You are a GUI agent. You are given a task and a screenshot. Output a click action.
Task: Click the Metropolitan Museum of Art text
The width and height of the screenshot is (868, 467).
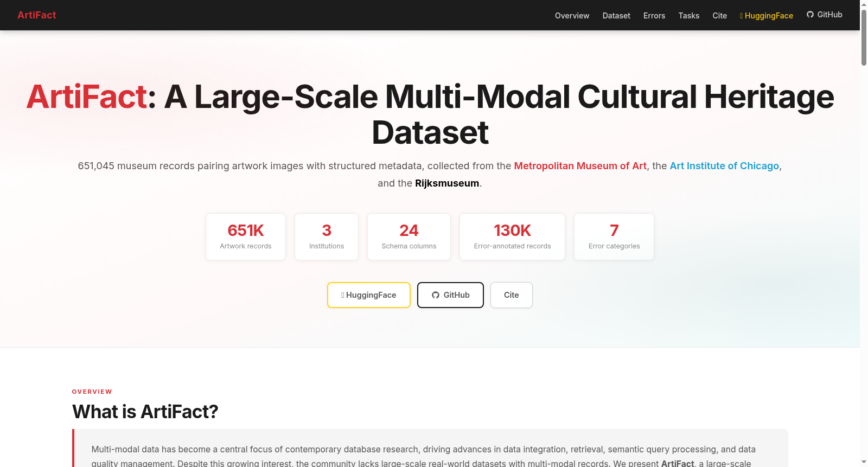(580, 166)
